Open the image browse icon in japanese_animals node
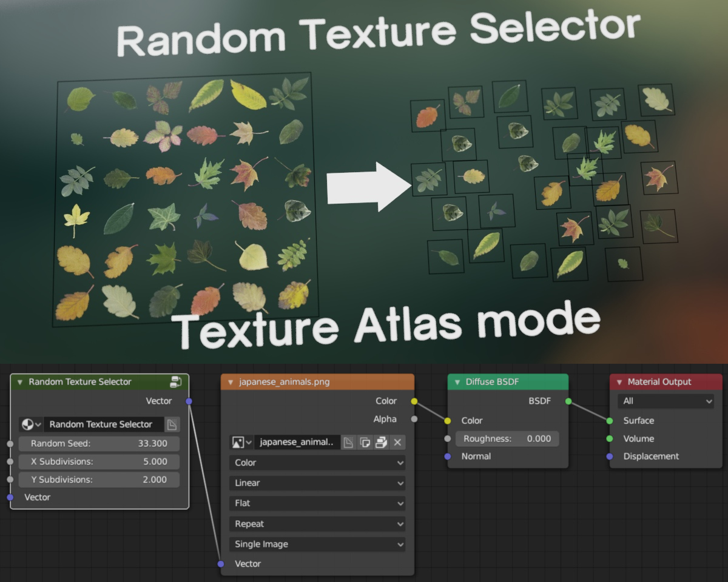This screenshot has width=728, height=582. (x=241, y=443)
